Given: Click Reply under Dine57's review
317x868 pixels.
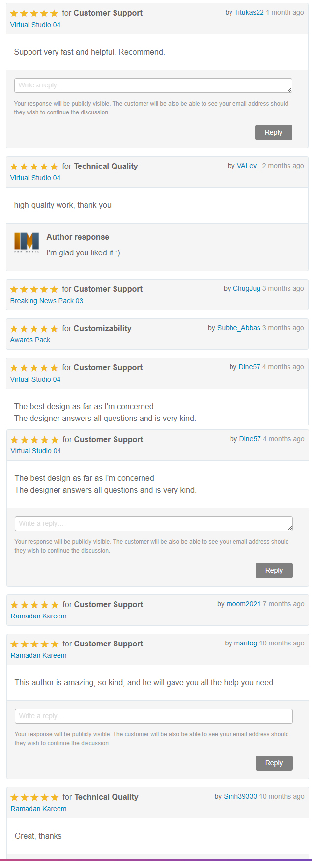Looking at the screenshot, I should pos(274,570).
